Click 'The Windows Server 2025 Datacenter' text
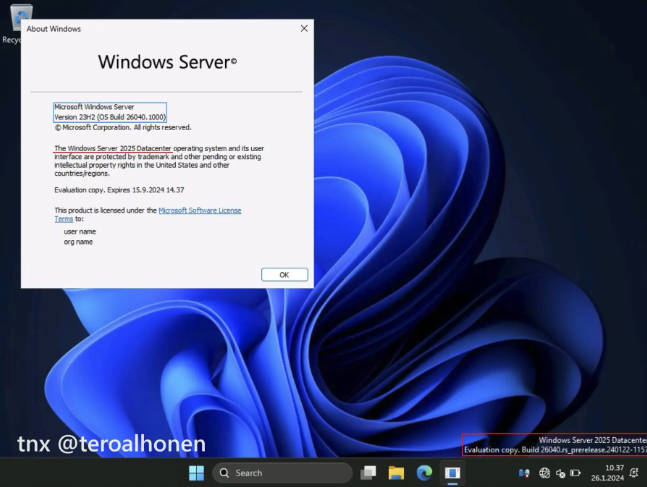647x487 pixels. tap(113, 148)
